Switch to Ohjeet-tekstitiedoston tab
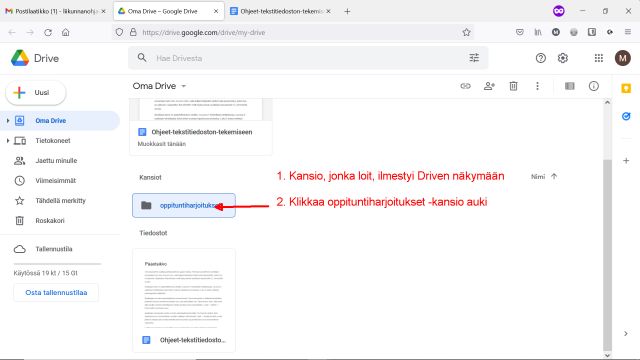 coord(281,11)
